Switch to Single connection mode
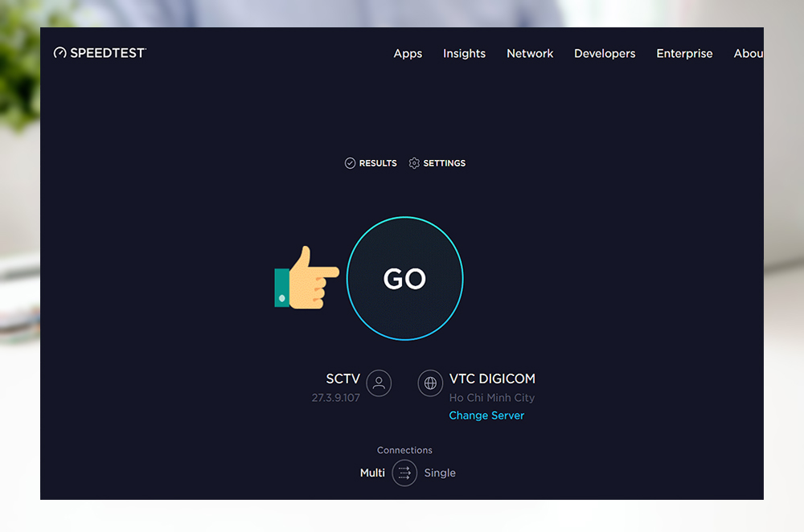804x532 pixels. click(x=440, y=473)
